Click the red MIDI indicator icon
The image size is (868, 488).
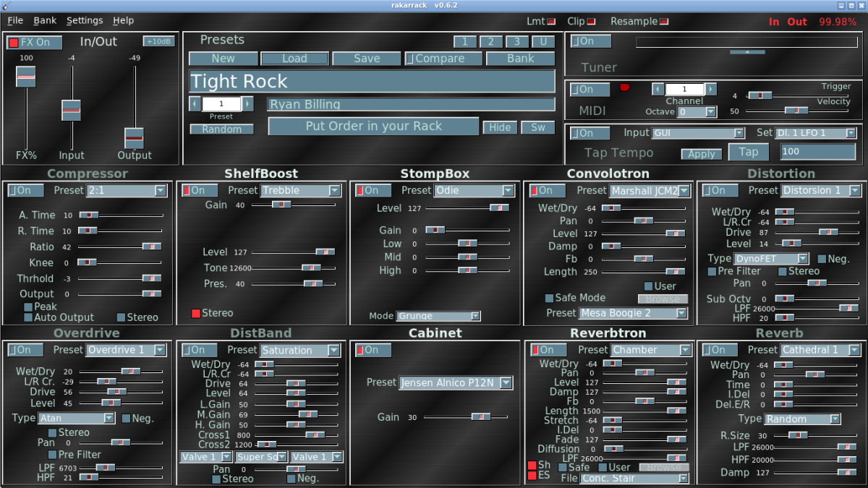625,88
